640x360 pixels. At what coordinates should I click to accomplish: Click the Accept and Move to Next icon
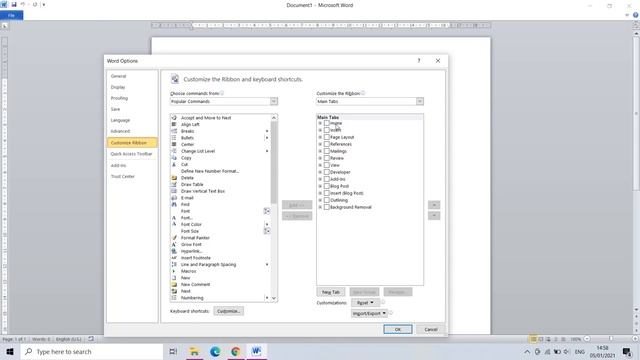174,118
